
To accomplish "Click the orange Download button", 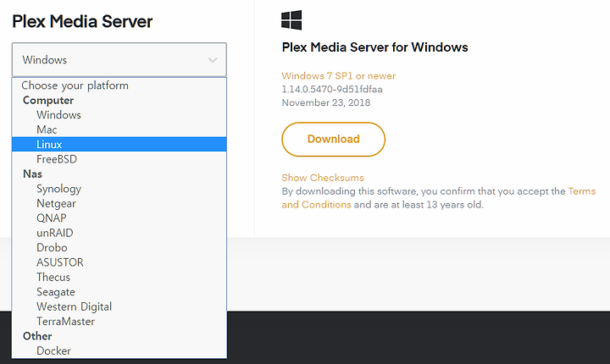I will click(334, 139).
